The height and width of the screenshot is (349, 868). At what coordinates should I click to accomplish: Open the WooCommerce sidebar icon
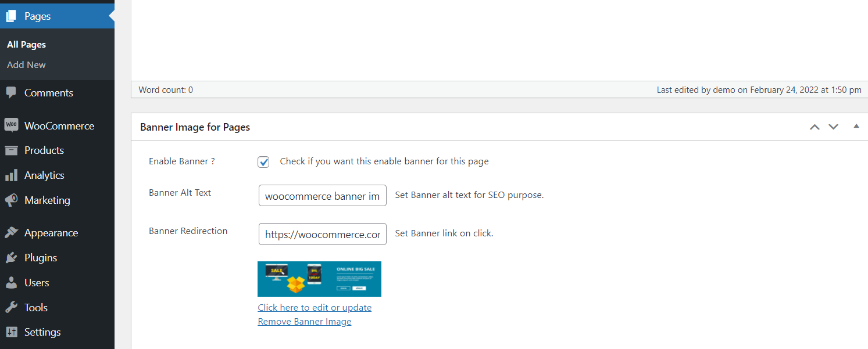(12, 125)
